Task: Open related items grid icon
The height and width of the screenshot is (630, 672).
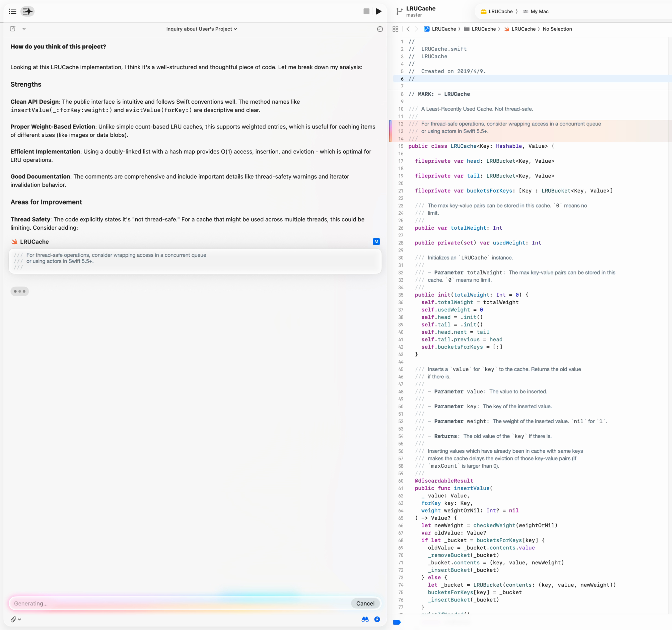Action: point(395,29)
